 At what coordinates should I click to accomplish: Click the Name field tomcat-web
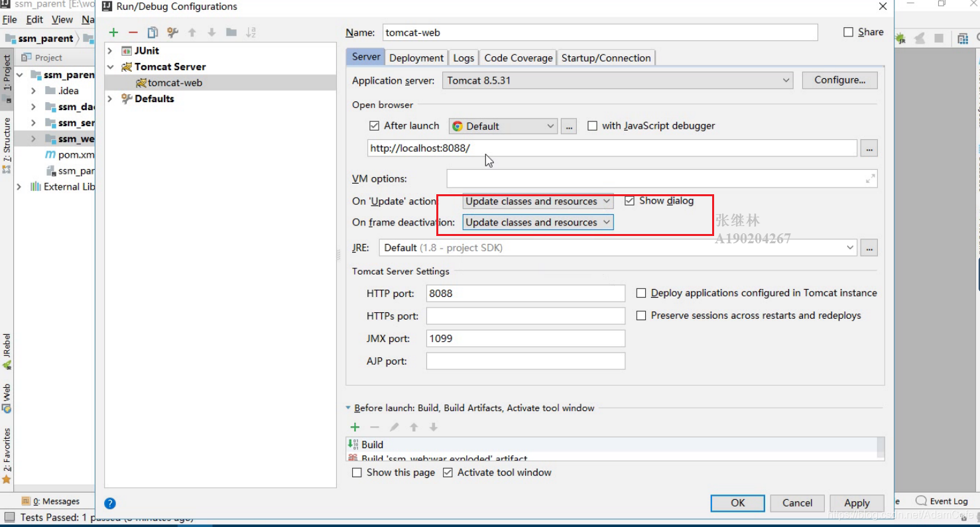[600, 32]
